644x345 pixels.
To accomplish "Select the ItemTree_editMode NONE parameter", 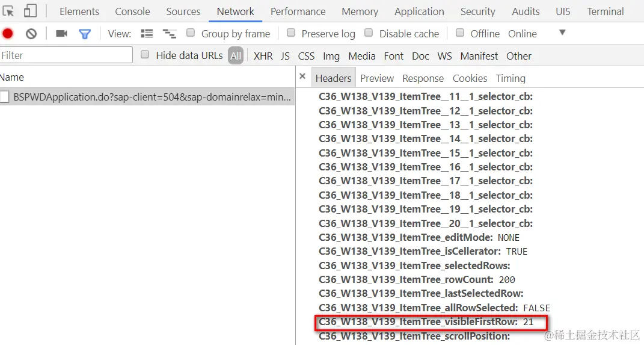I will [419, 237].
